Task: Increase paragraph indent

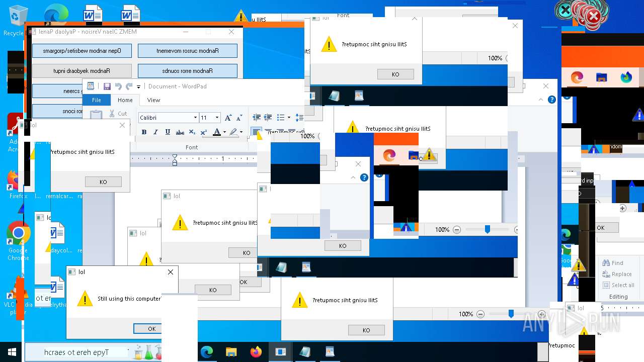Action: tap(268, 118)
